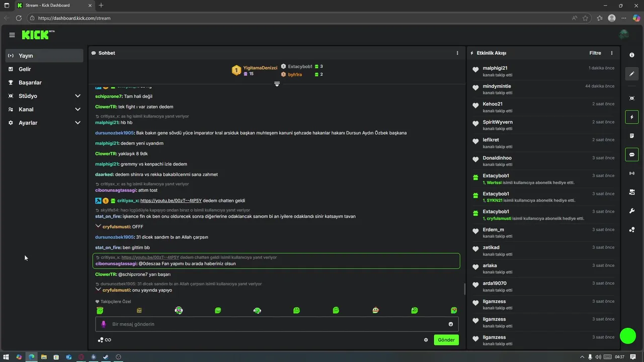Click the Extacybob1 entry in the leaderboard

pos(302,66)
